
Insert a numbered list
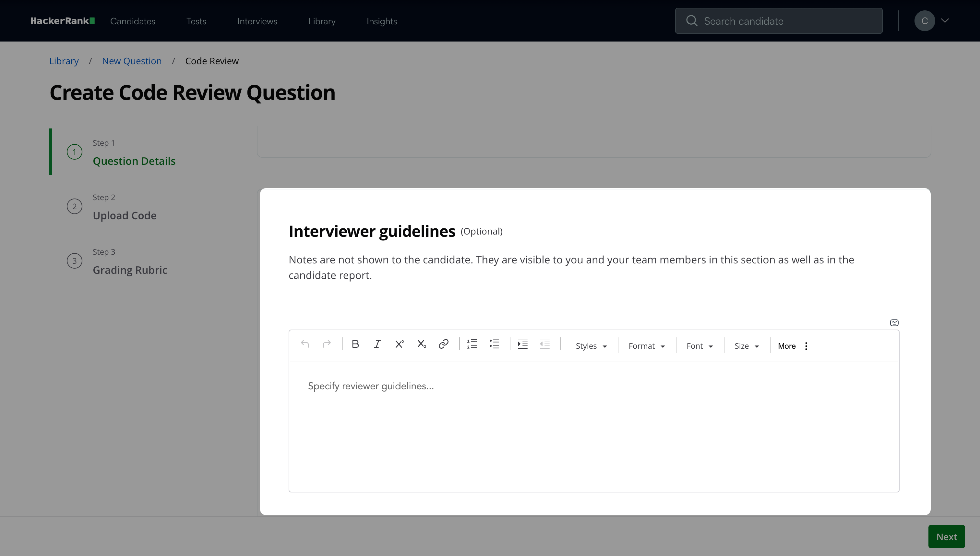[x=472, y=344]
